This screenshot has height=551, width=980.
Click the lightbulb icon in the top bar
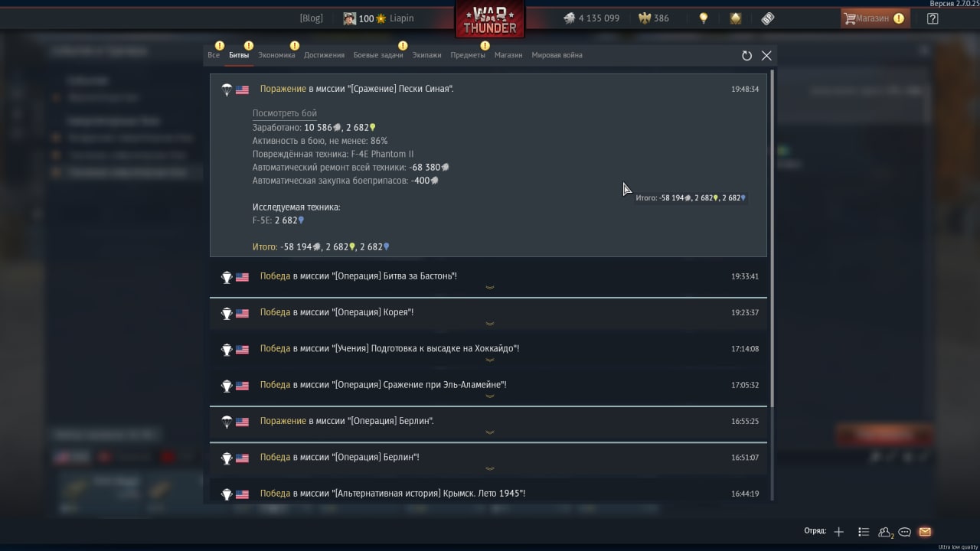pyautogui.click(x=704, y=18)
